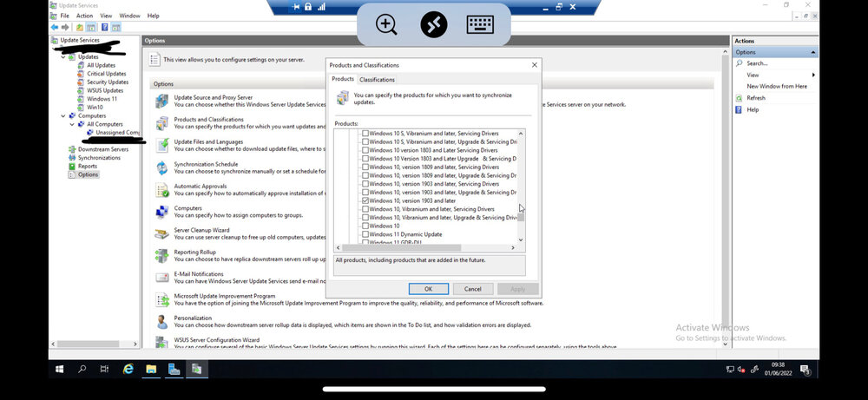Click New Window from Here action
The height and width of the screenshot is (400, 868).
point(777,86)
